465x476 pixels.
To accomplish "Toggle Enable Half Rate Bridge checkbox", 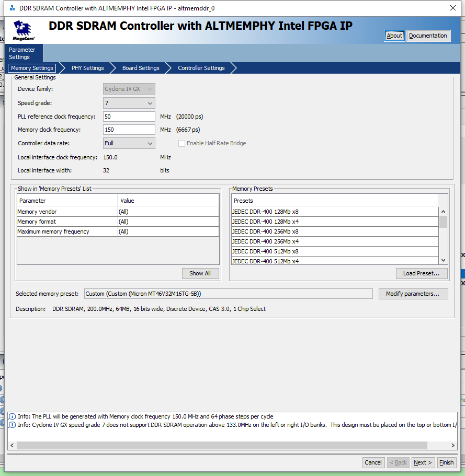I will pyautogui.click(x=182, y=143).
